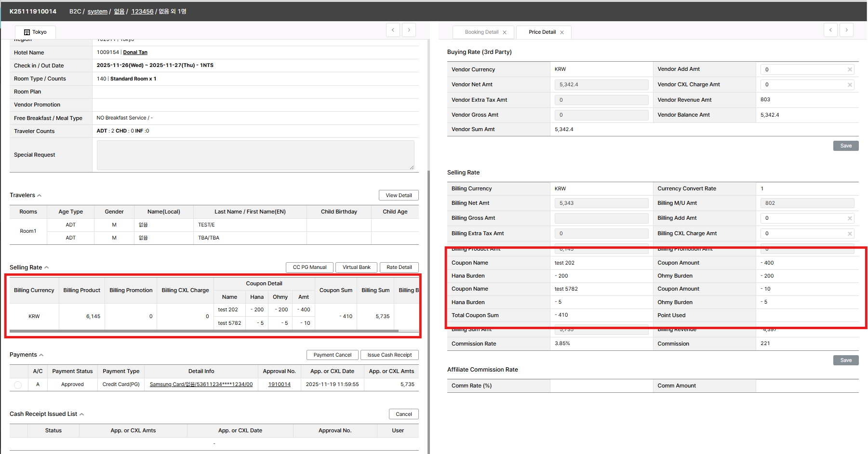This screenshot has width=868, height=454.
Task: Clear the Vendor CXL Charge Amt field
Action: [x=850, y=85]
